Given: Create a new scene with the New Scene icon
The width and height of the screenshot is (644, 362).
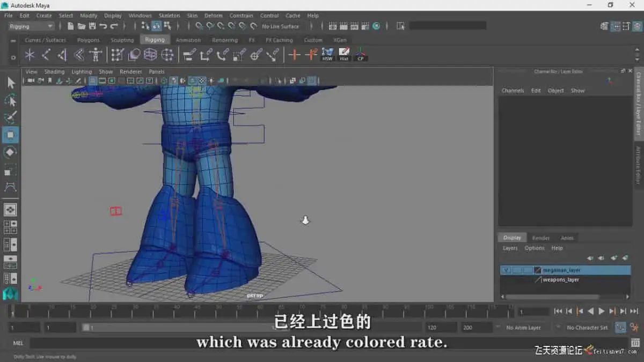Looking at the screenshot, I should click(x=70, y=26).
